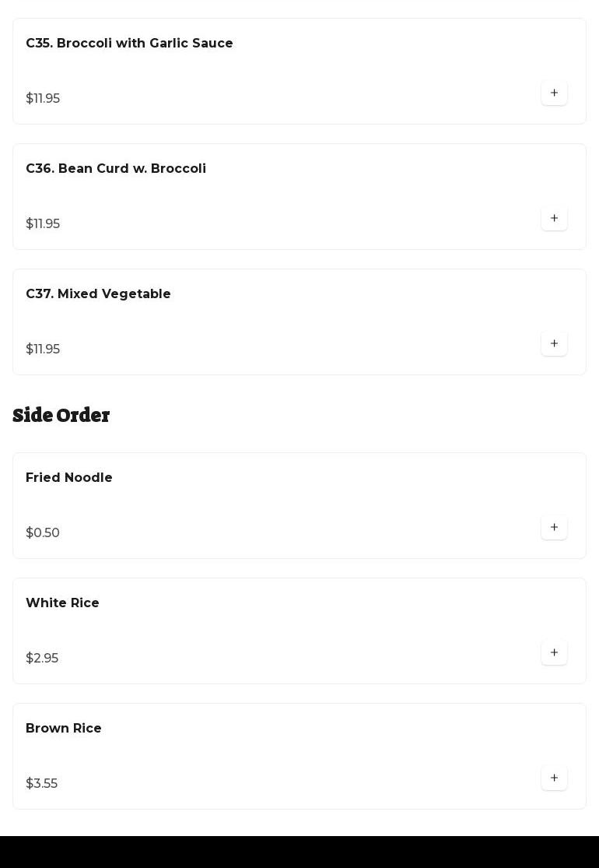This screenshot has height=868, width=599.
Task: Select the $11.95 price under C36 Bean Curd
Action: coord(43,224)
